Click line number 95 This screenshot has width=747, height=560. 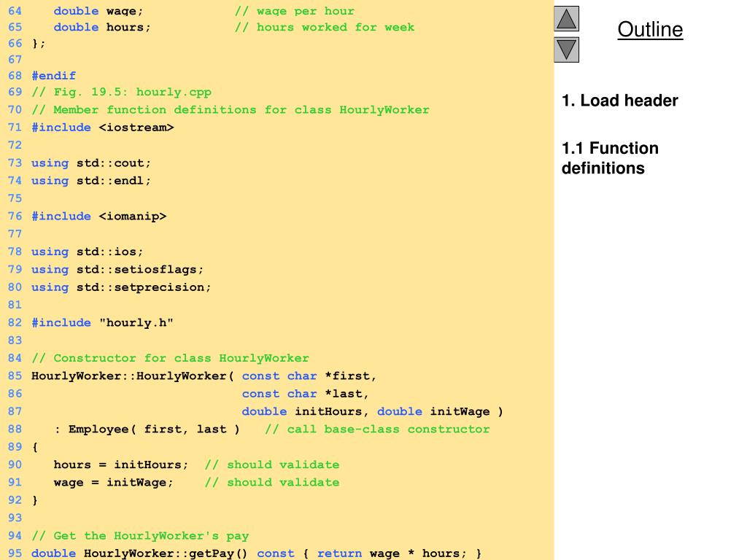tap(15, 553)
